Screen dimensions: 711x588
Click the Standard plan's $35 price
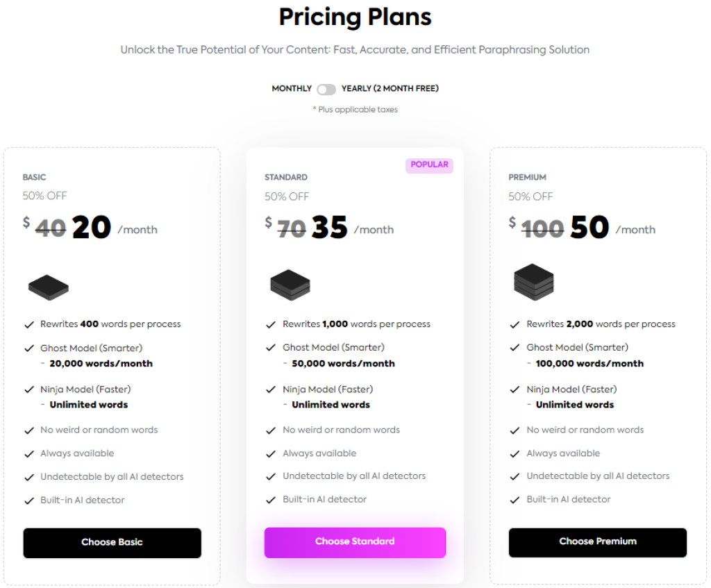tap(330, 228)
